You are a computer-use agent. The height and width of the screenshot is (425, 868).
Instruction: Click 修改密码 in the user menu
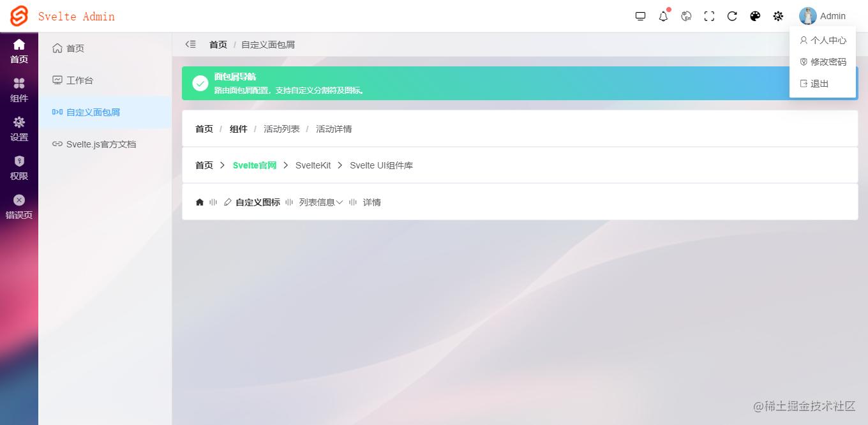pyautogui.click(x=823, y=61)
